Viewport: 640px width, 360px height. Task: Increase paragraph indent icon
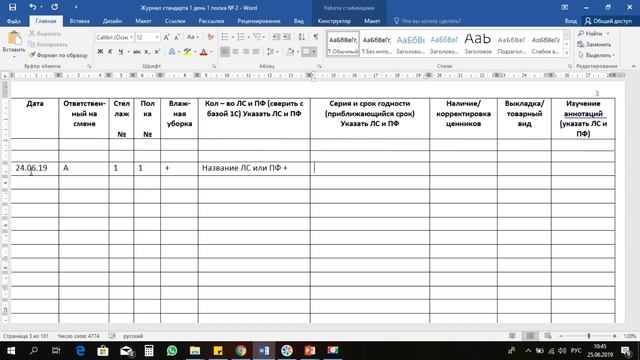point(287,37)
